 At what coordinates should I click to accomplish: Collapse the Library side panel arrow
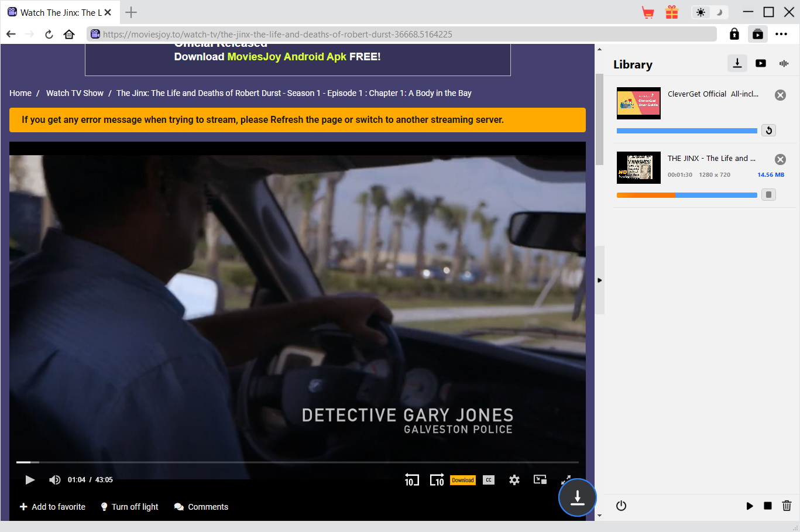tap(600, 280)
